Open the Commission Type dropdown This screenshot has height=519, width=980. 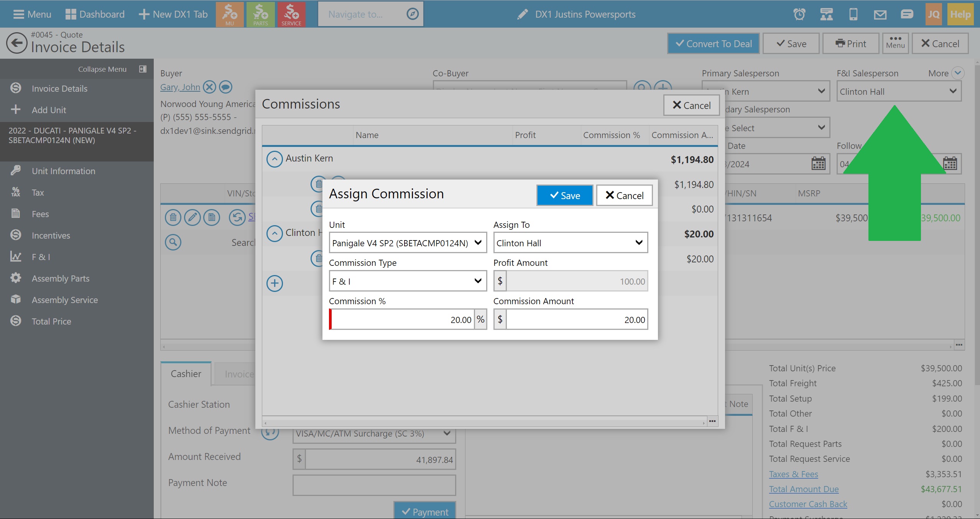click(408, 281)
